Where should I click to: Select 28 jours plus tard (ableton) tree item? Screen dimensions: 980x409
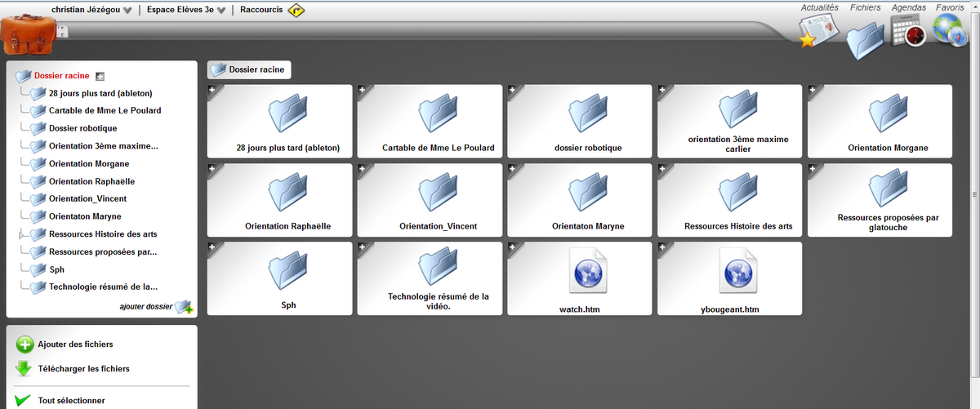tap(100, 93)
